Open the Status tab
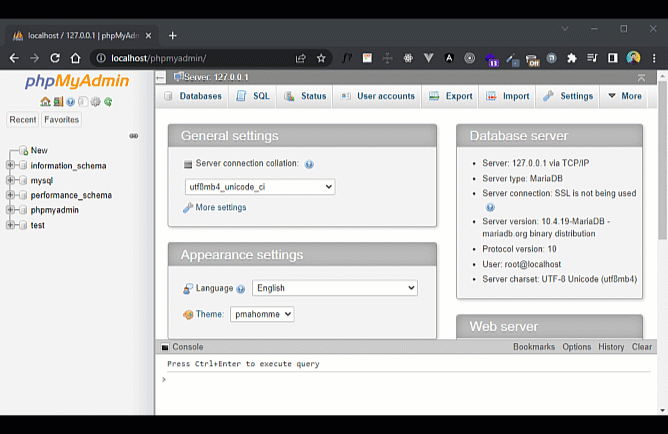This screenshot has width=668, height=434. [x=305, y=96]
